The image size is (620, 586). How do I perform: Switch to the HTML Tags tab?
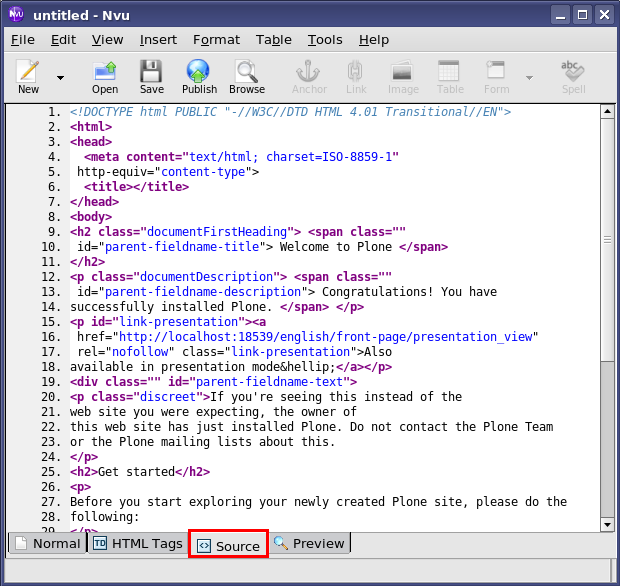[x=138, y=543]
